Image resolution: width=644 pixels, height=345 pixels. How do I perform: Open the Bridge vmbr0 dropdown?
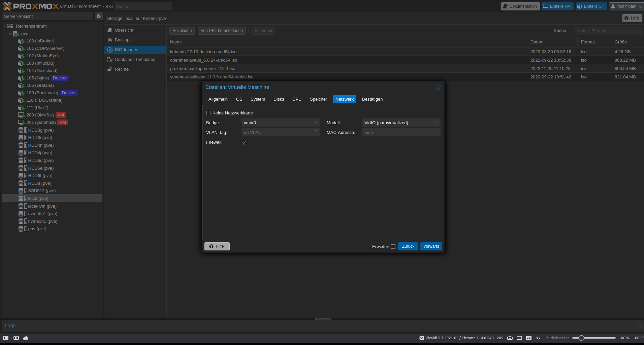click(x=316, y=123)
